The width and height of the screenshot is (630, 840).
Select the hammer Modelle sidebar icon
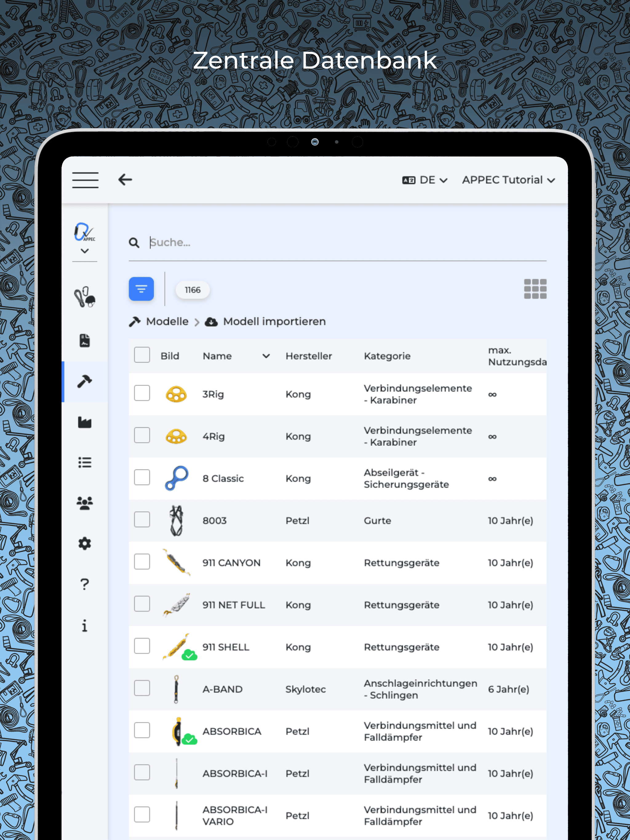pyautogui.click(x=85, y=381)
